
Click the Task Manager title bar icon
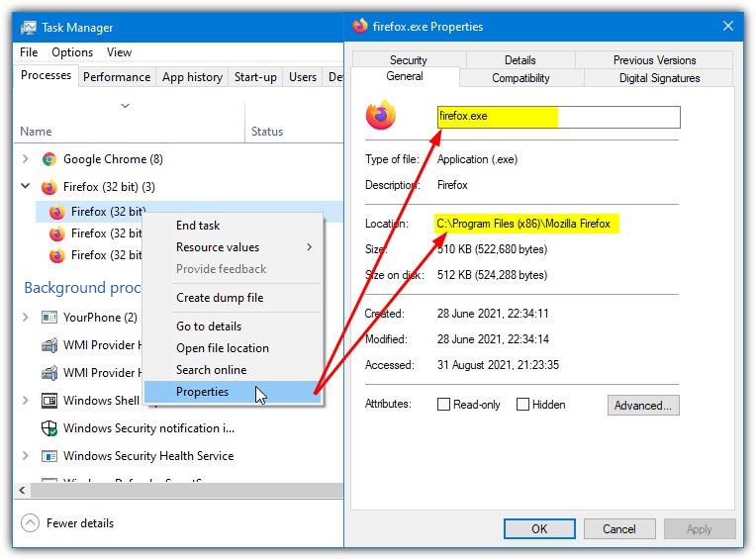[29, 28]
